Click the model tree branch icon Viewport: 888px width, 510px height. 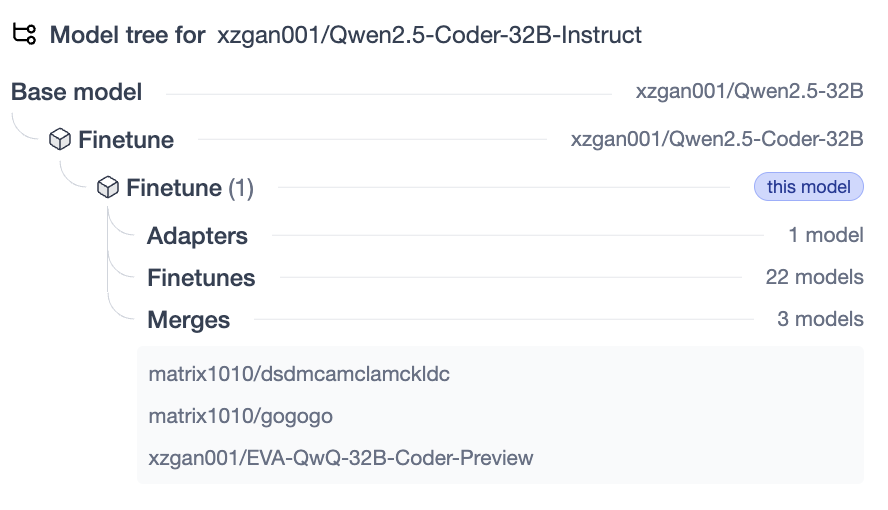pos(24,34)
